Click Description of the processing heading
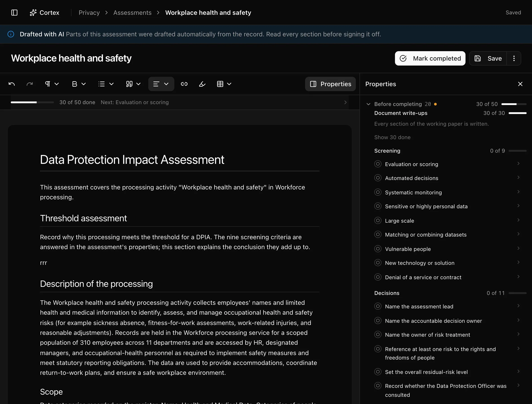The width and height of the screenshot is (532, 404). tap(96, 284)
